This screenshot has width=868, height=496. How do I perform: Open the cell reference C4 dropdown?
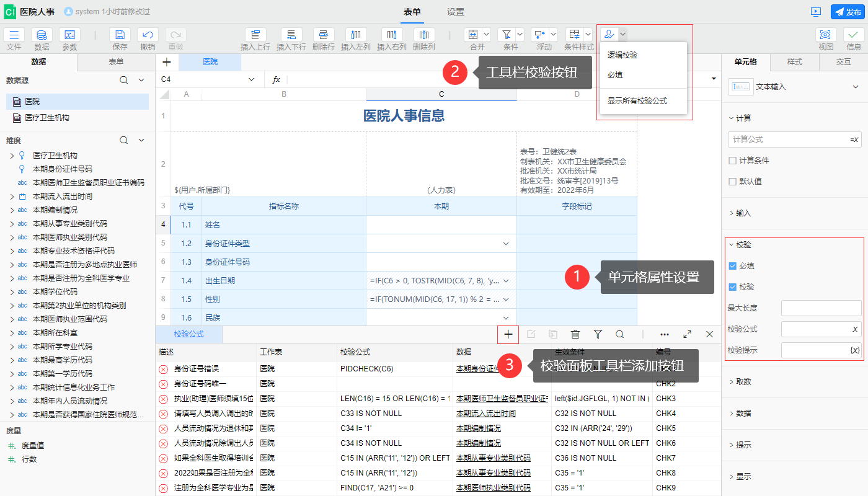pyautogui.click(x=251, y=80)
